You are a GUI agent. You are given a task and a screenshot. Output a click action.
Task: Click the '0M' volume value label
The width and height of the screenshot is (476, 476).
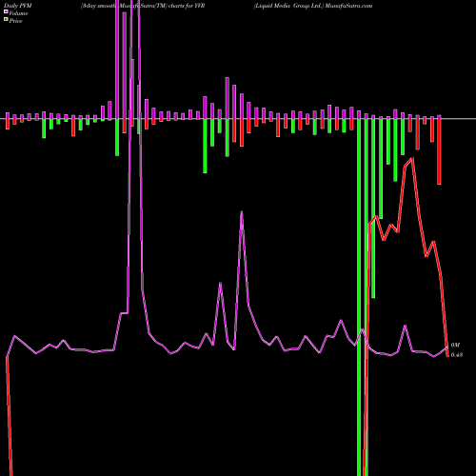(x=455, y=345)
